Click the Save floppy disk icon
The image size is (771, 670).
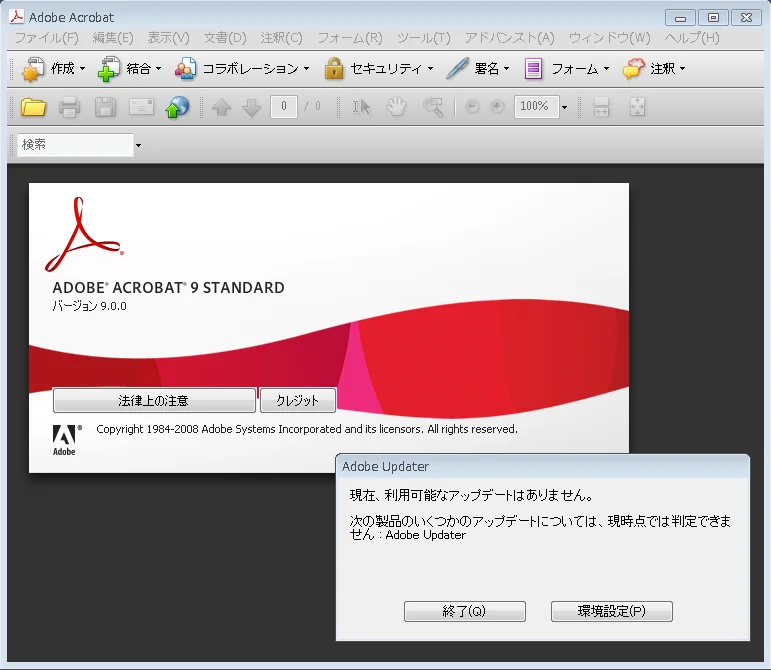[x=105, y=107]
